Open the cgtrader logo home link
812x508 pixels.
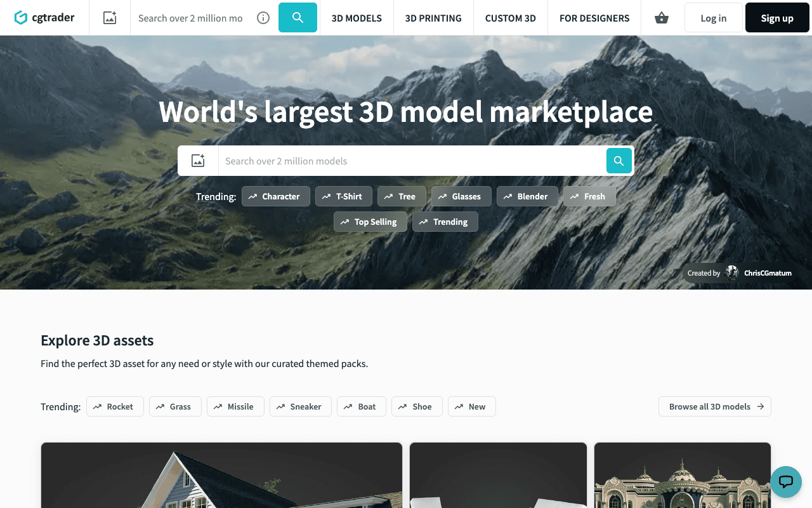coord(44,18)
